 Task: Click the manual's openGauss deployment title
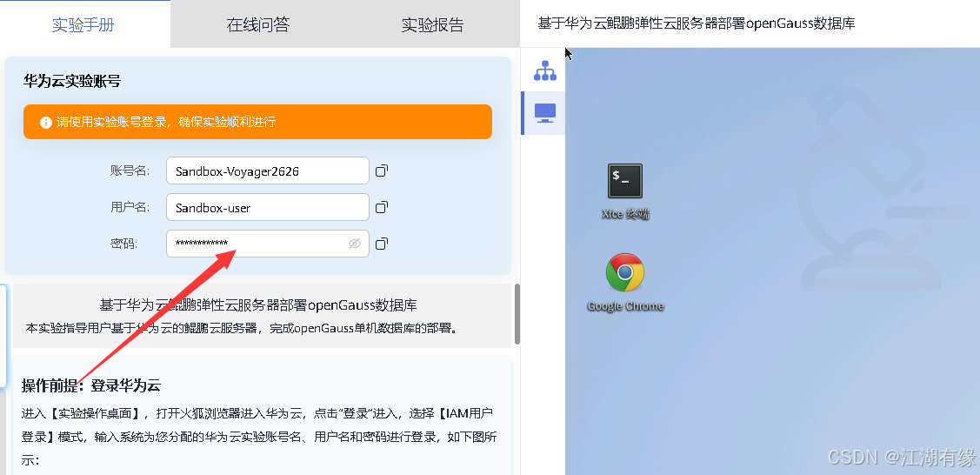click(258, 305)
